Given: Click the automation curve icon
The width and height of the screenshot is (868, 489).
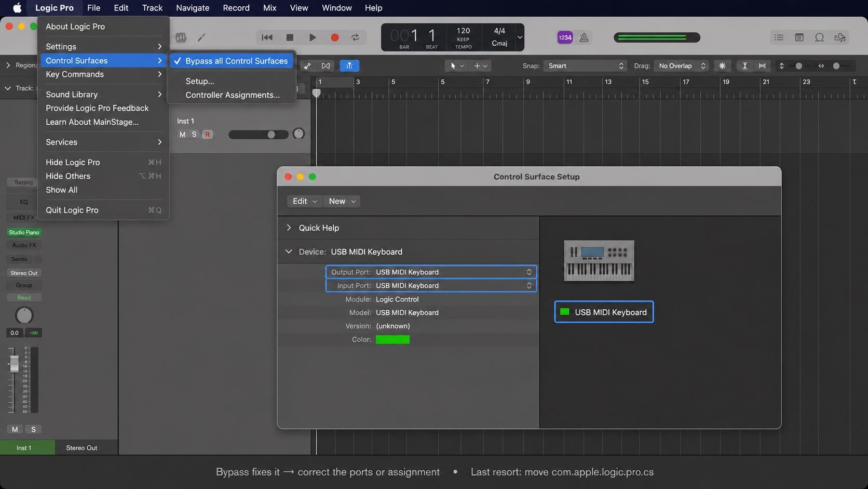Looking at the screenshot, I should [307, 66].
